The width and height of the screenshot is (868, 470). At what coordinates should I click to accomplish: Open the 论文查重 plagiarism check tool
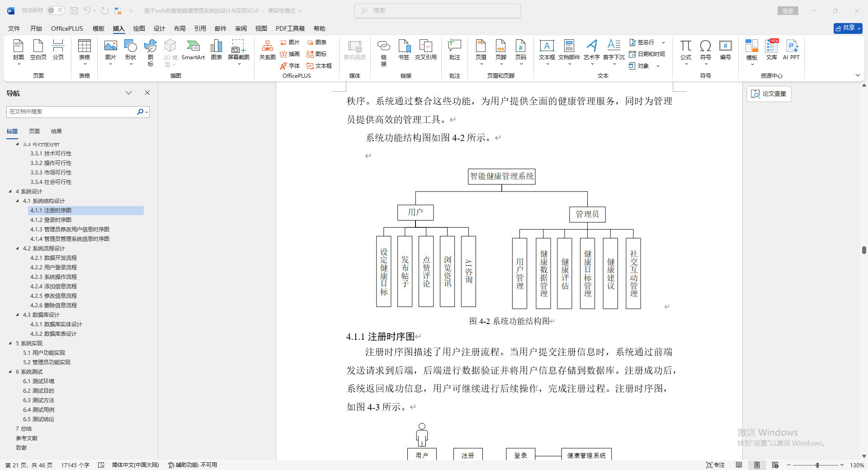pyautogui.click(x=768, y=94)
